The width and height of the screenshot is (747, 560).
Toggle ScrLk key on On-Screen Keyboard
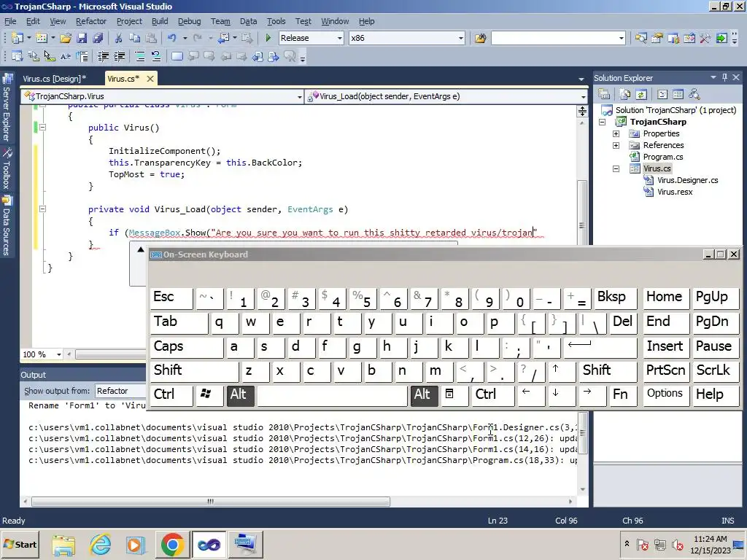(x=716, y=371)
